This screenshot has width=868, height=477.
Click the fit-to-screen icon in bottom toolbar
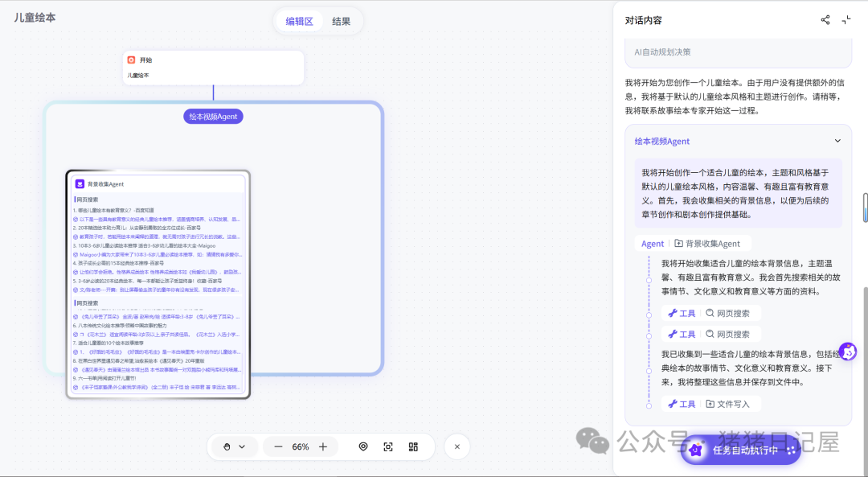[x=388, y=446]
